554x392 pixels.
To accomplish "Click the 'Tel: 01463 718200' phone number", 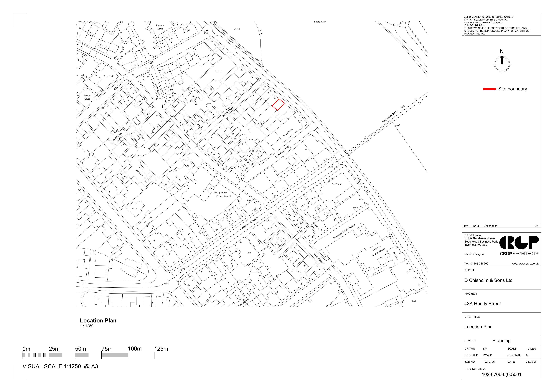I will click(x=476, y=264).
